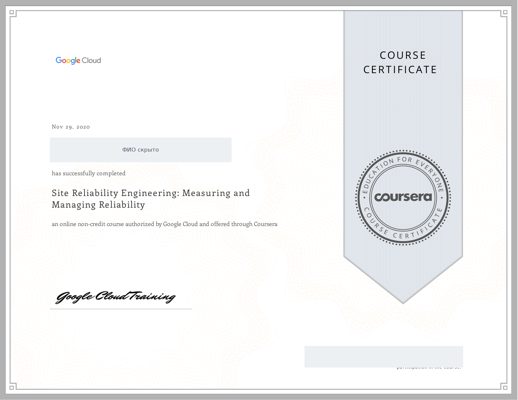518x400 pixels.
Task: Click the Google Cloud logo
Action: [78, 60]
